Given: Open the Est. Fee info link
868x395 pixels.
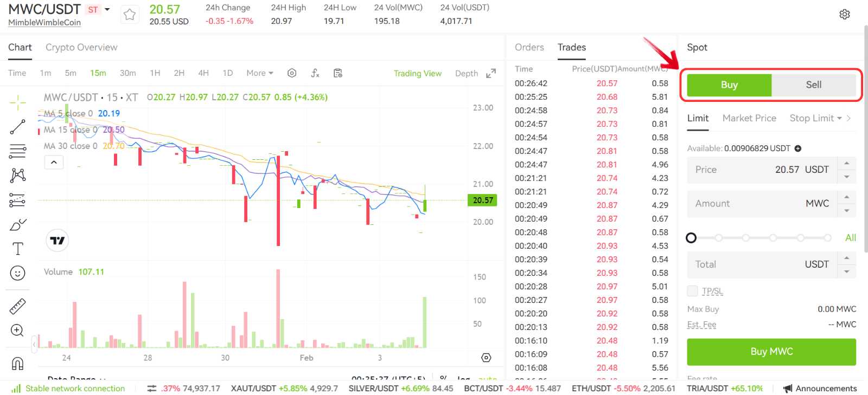Looking at the screenshot, I should coord(701,325).
